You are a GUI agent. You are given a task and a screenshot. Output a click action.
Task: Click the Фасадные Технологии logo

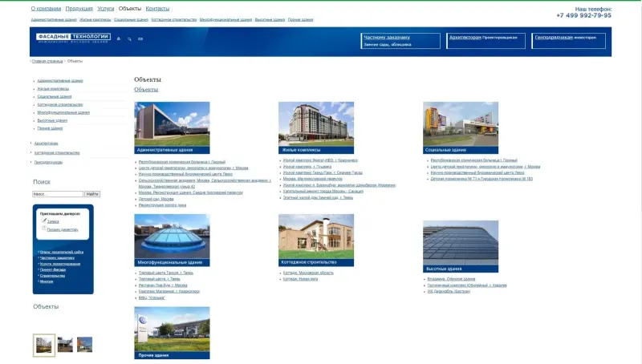[x=73, y=38]
